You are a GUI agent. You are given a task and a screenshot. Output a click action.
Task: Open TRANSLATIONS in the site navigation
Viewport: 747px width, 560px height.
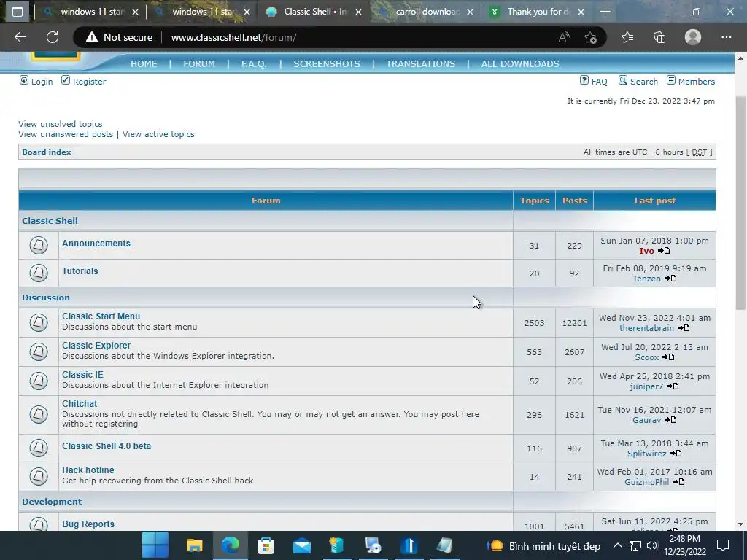(x=421, y=64)
